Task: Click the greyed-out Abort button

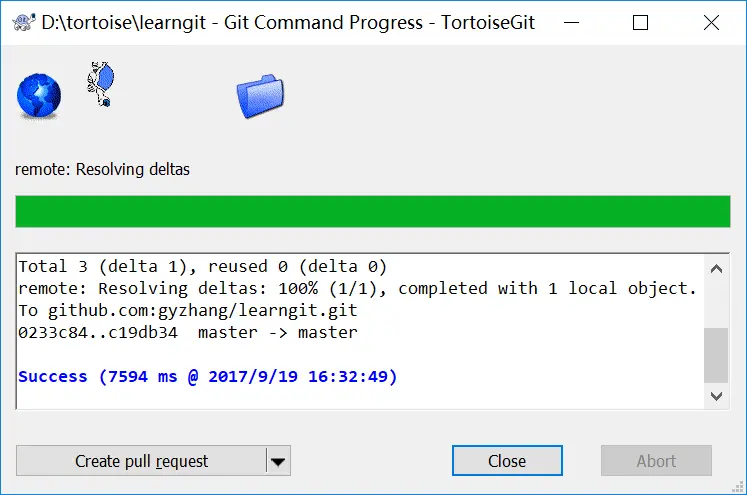Action: pyautogui.click(x=656, y=461)
